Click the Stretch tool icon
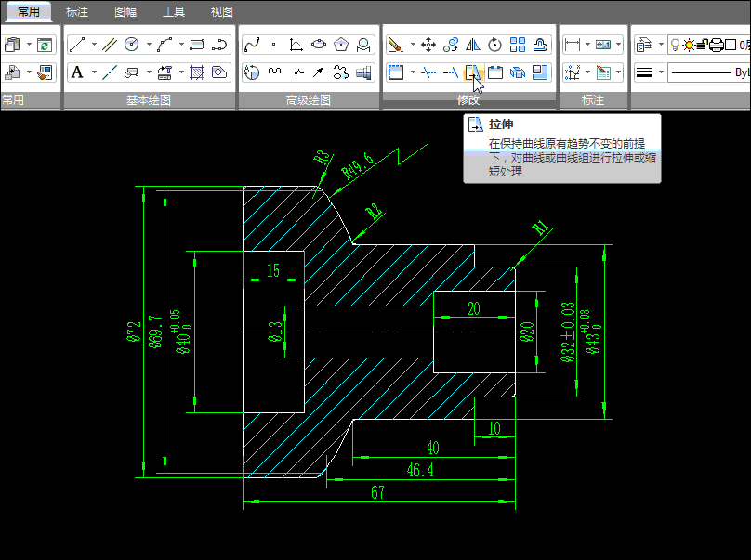The height and width of the screenshot is (560, 751). point(473,72)
